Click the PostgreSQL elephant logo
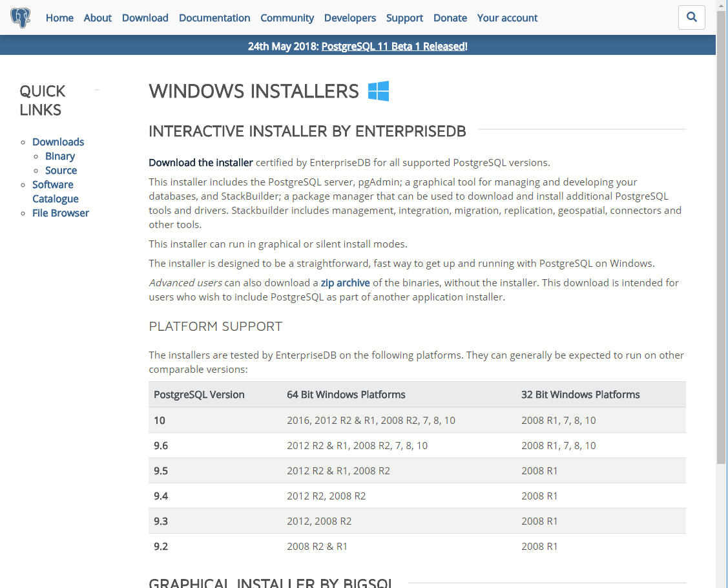This screenshot has width=728, height=588. 21,17
